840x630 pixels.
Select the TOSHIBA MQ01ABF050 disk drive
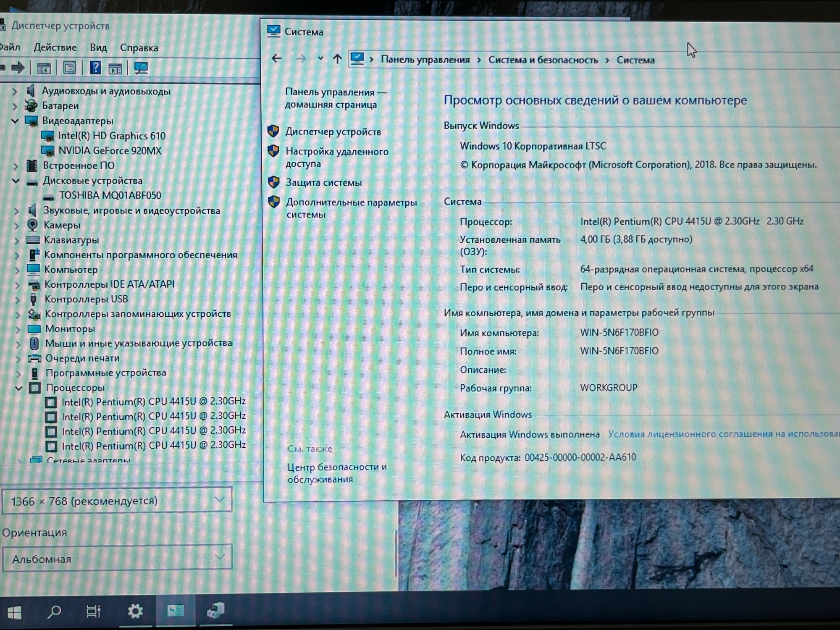pyautogui.click(x=110, y=196)
